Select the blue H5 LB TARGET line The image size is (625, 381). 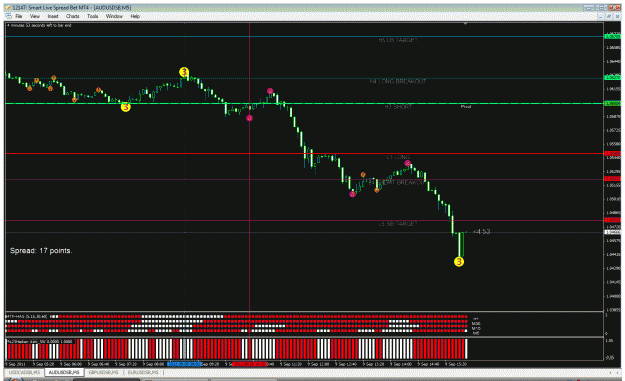pos(305,37)
